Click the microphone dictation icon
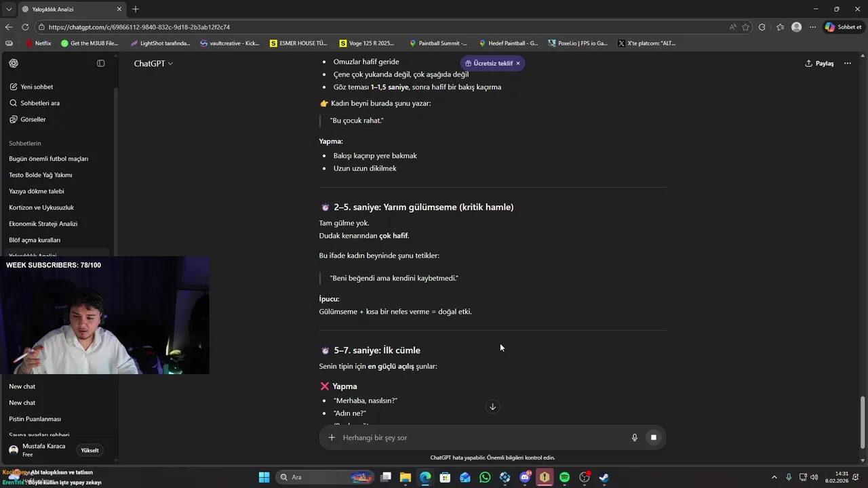 [635, 437]
